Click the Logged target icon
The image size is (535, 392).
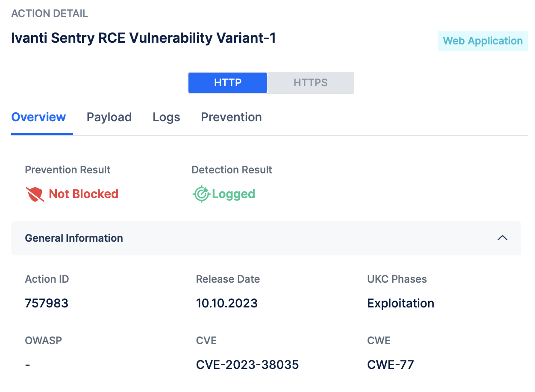click(201, 194)
